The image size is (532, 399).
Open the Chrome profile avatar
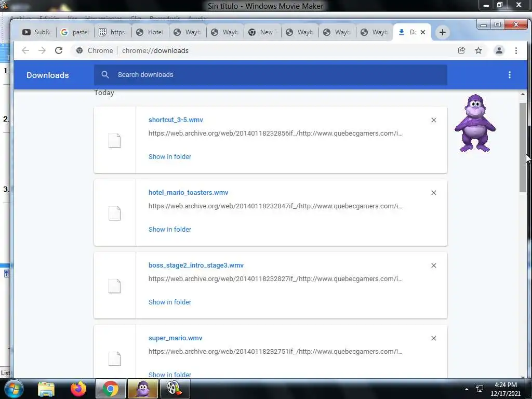coord(499,50)
